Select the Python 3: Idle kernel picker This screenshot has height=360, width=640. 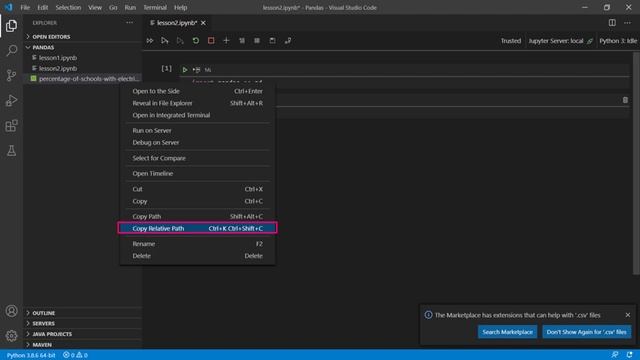pos(618,41)
